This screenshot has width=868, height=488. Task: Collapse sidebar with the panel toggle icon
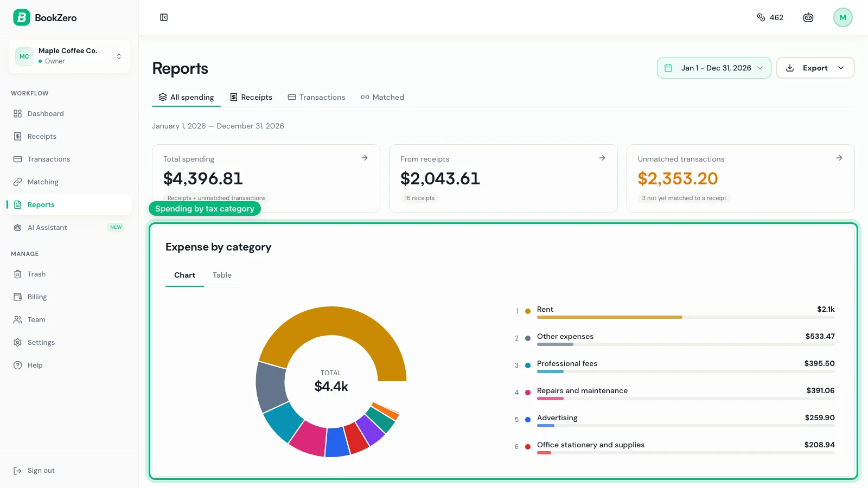point(164,17)
